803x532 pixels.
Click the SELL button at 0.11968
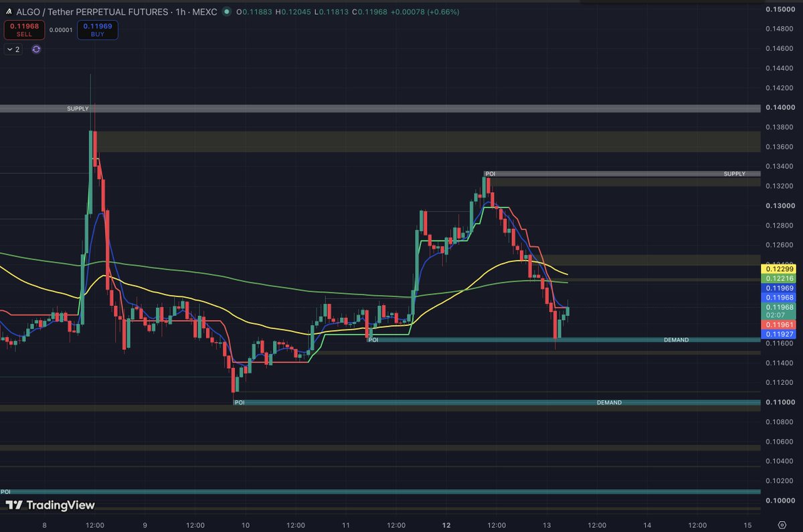(23, 29)
